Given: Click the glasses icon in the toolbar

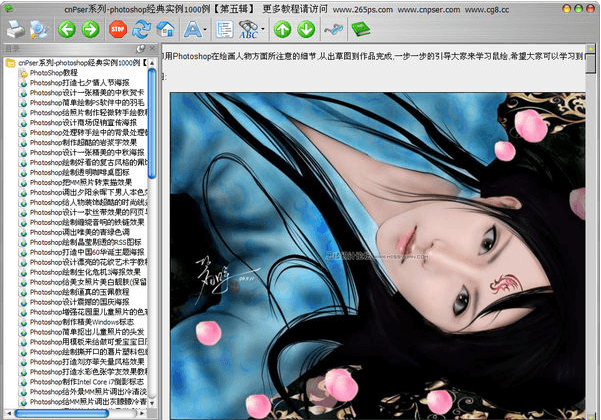Looking at the screenshot, I should tap(333, 30).
